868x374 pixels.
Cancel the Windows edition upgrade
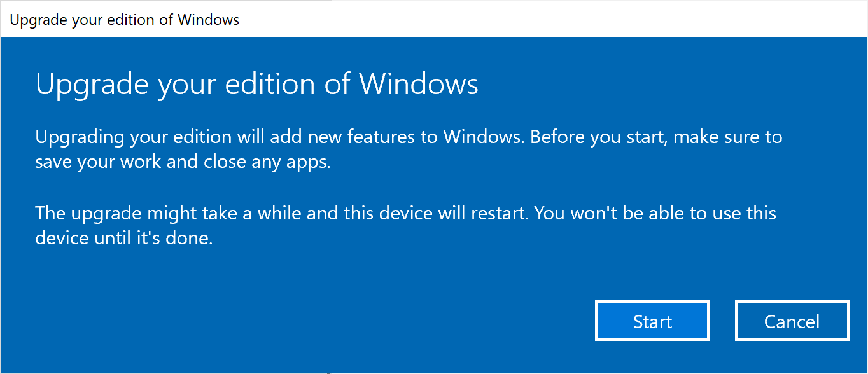(x=792, y=321)
